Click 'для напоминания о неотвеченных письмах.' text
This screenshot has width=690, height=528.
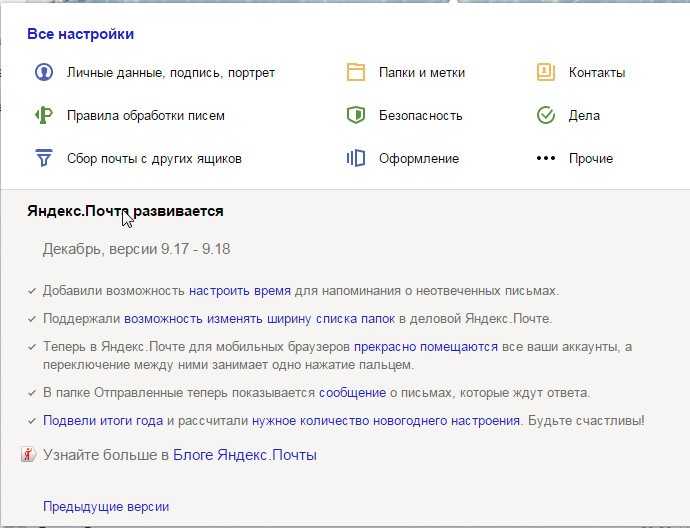(426, 291)
